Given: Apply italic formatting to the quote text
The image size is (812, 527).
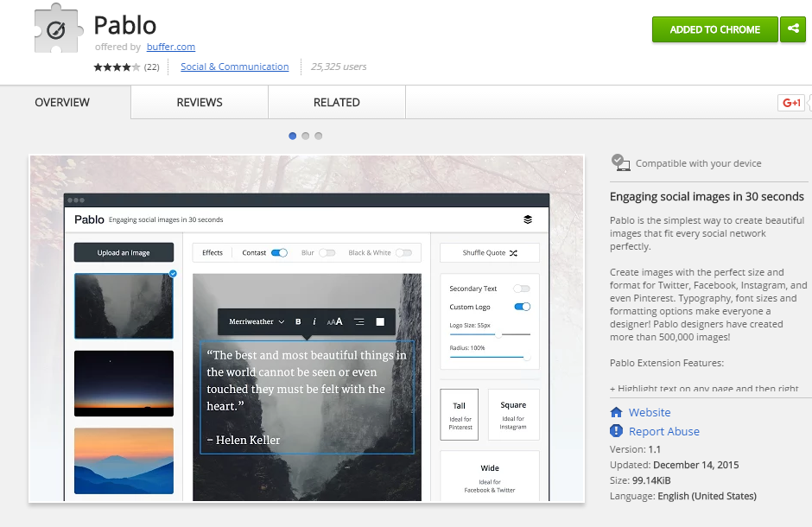Looking at the screenshot, I should click(x=314, y=321).
